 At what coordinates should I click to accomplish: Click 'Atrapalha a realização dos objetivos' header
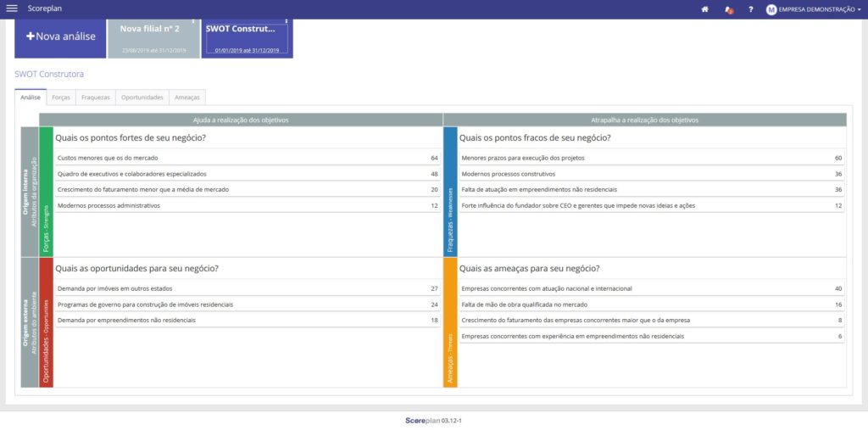coord(645,120)
